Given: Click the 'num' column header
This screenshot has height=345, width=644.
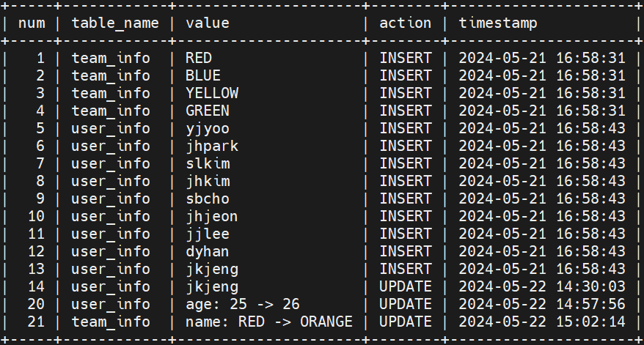Looking at the screenshot, I should coord(32,23).
